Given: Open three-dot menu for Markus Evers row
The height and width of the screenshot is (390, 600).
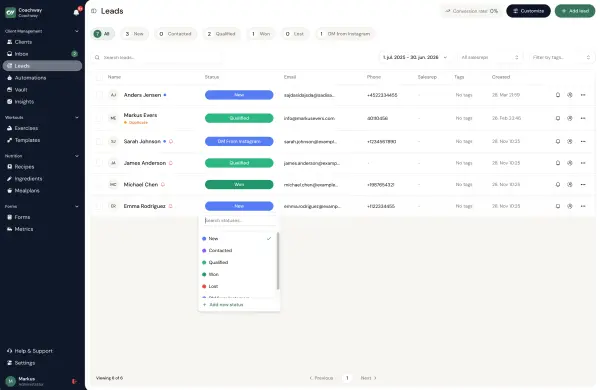Looking at the screenshot, I should [x=583, y=118].
